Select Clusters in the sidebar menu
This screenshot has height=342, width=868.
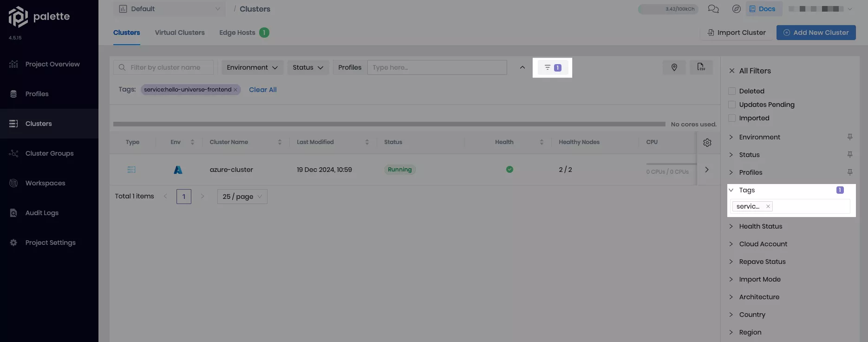coord(49,124)
